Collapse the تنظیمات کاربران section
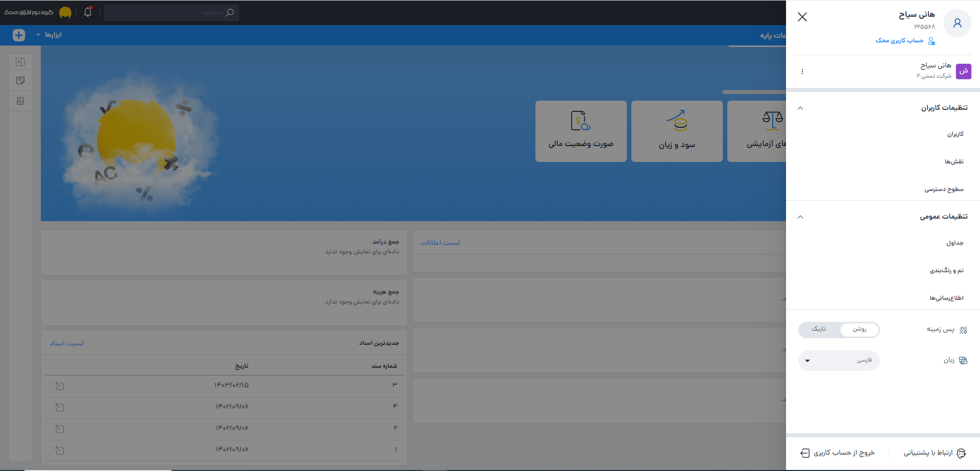980x471 pixels. pyautogui.click(x=800, y=108)
